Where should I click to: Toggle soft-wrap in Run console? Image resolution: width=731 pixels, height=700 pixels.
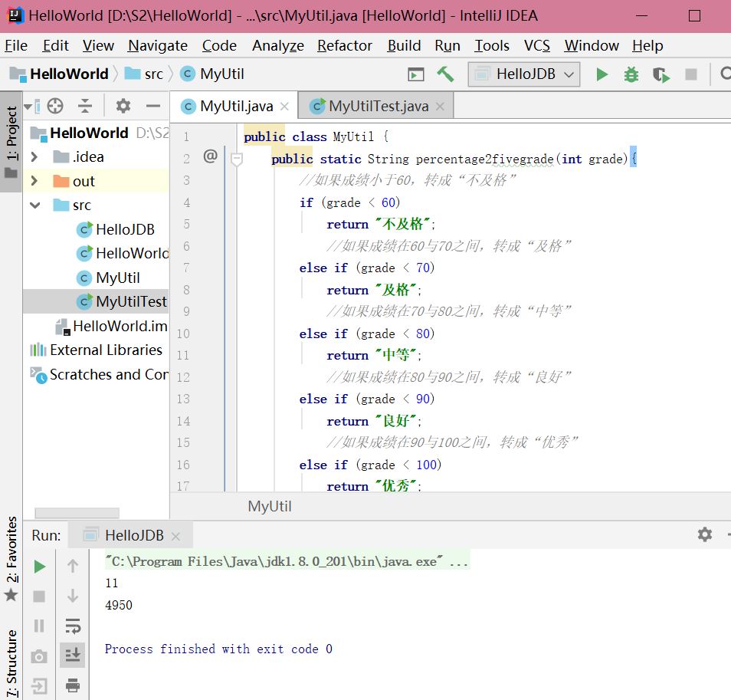point(73,626)
